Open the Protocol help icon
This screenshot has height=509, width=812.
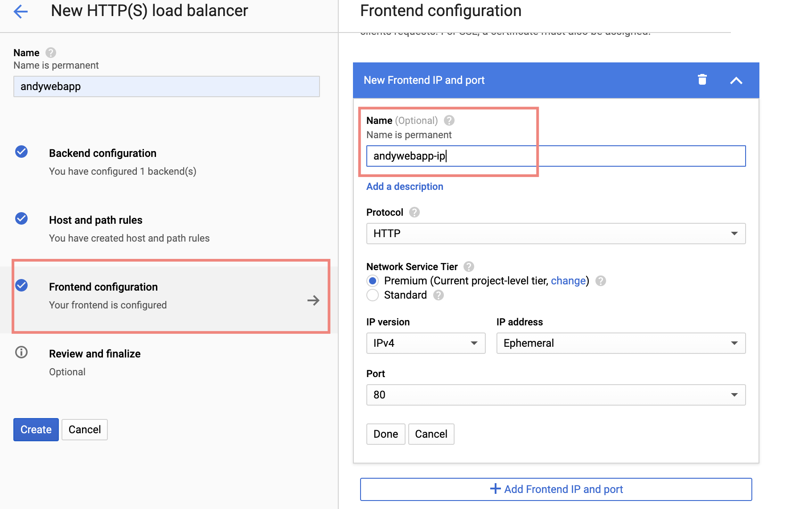[414, 212]
